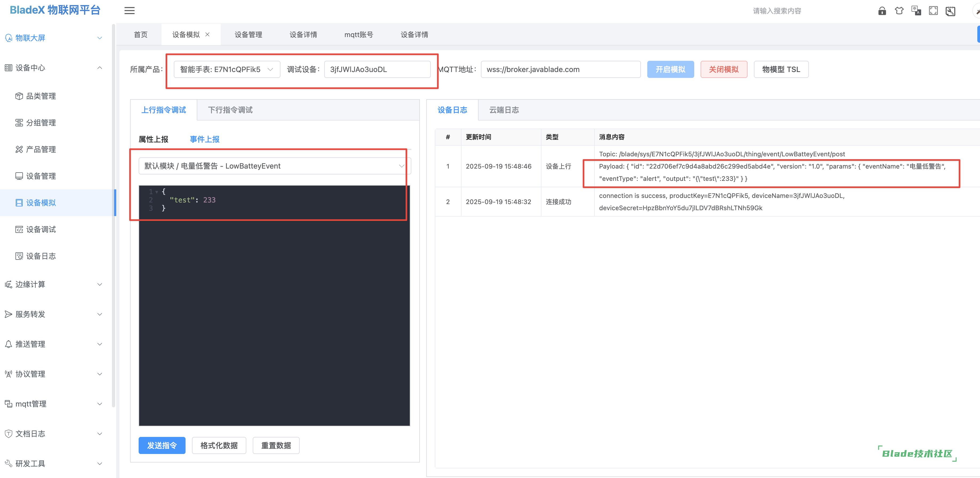The image size is (980, 478).
Task: Click the 设备中心 sidebar icon
Action: point(8,68)
